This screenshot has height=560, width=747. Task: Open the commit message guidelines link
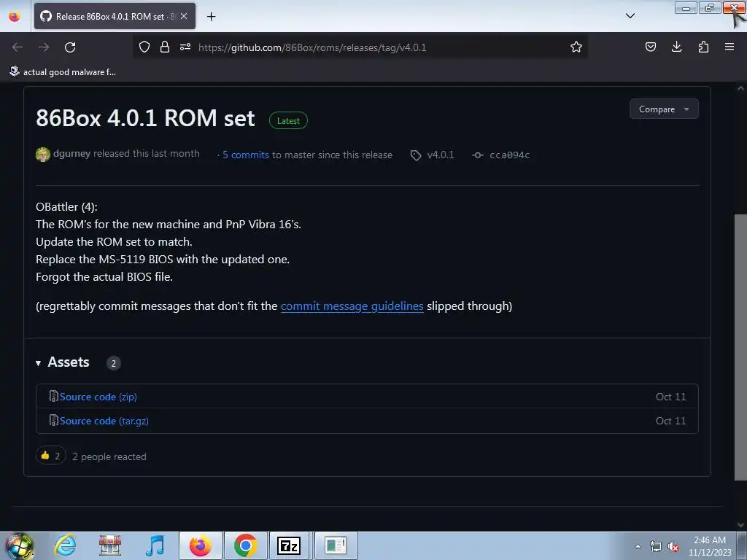352,306
